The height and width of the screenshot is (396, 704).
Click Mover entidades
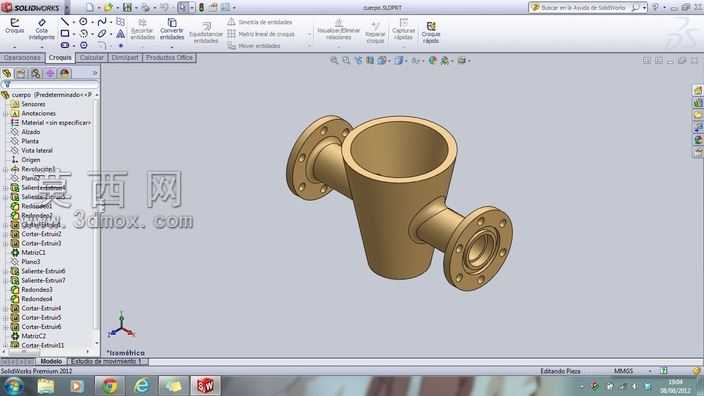[254, 45]
